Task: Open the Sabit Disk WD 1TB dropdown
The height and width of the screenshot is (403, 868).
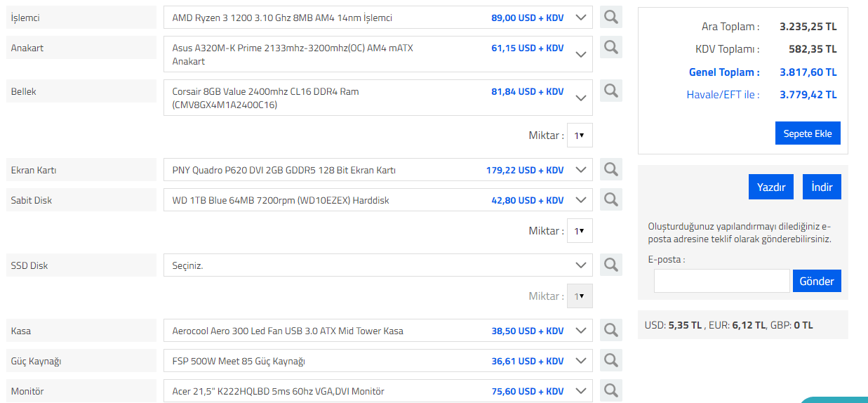Action: pos(378,200)
